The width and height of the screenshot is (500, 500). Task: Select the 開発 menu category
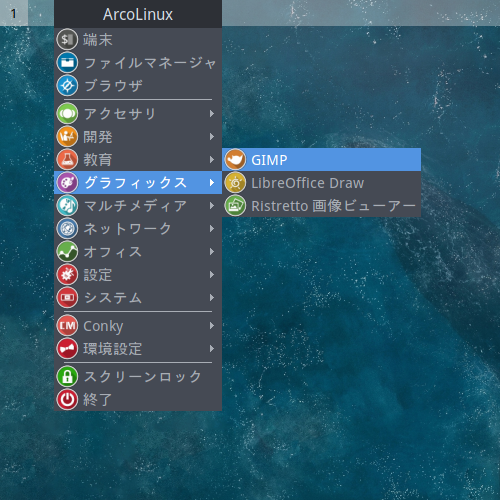138,137
